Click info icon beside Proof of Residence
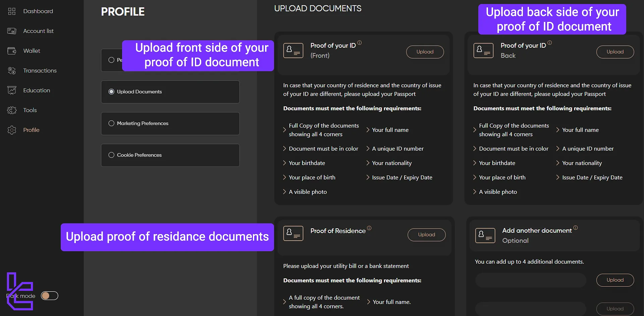This screenshot has width=644, height=316. click(369, 228)
